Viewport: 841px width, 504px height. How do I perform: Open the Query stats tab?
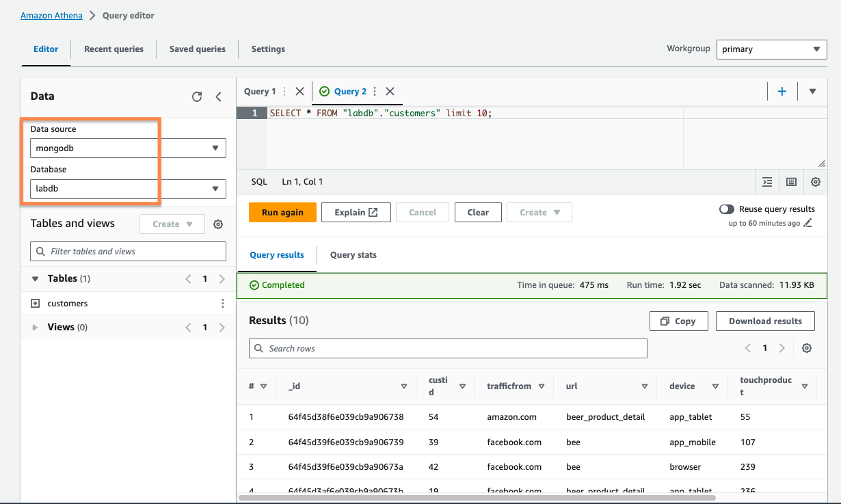353,255
